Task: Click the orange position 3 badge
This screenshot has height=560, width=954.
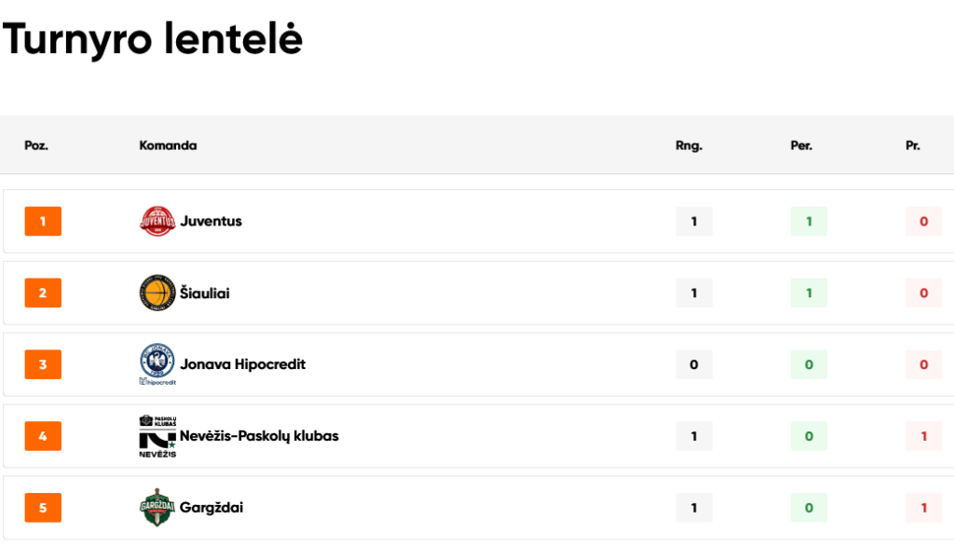Action: pyautogui.click(x=43, y=364)
